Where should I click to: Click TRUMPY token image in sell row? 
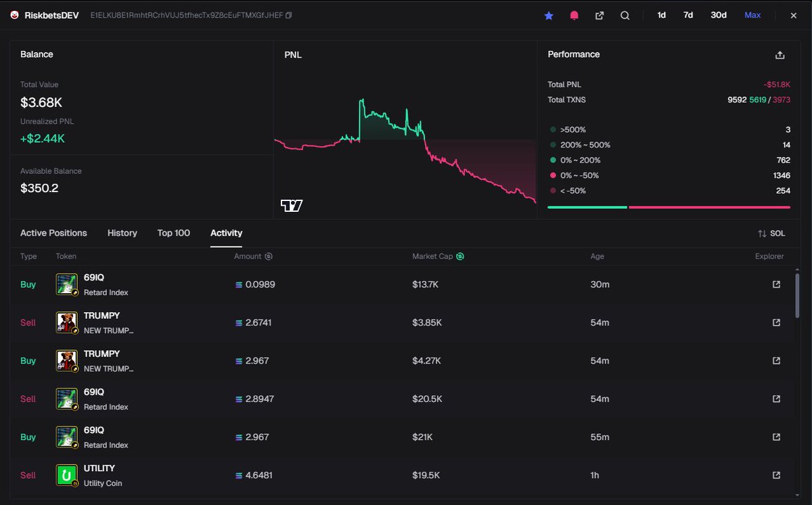(67, 323)
